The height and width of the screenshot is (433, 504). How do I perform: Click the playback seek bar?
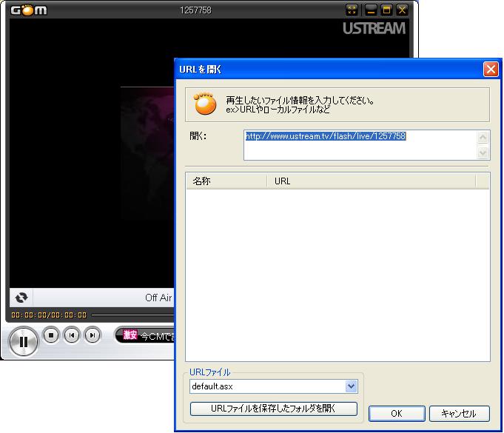click(132, 315)
